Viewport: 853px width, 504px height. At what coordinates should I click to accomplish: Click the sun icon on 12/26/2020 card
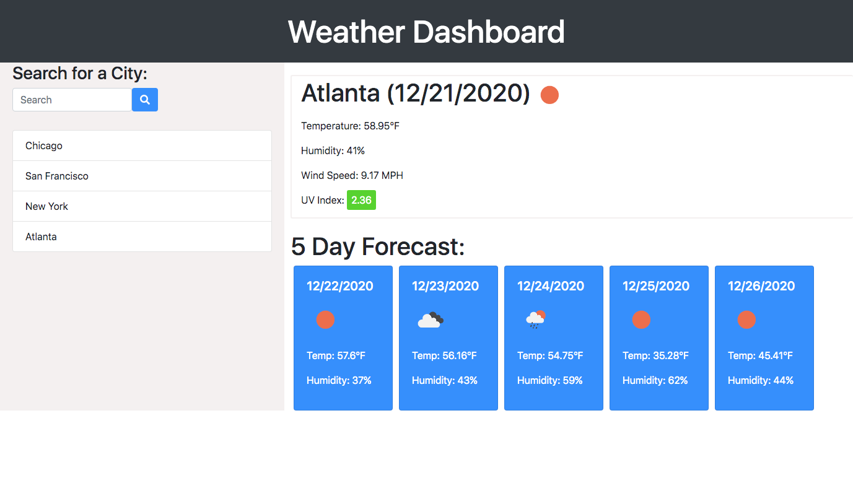click(x=746, y=320)
